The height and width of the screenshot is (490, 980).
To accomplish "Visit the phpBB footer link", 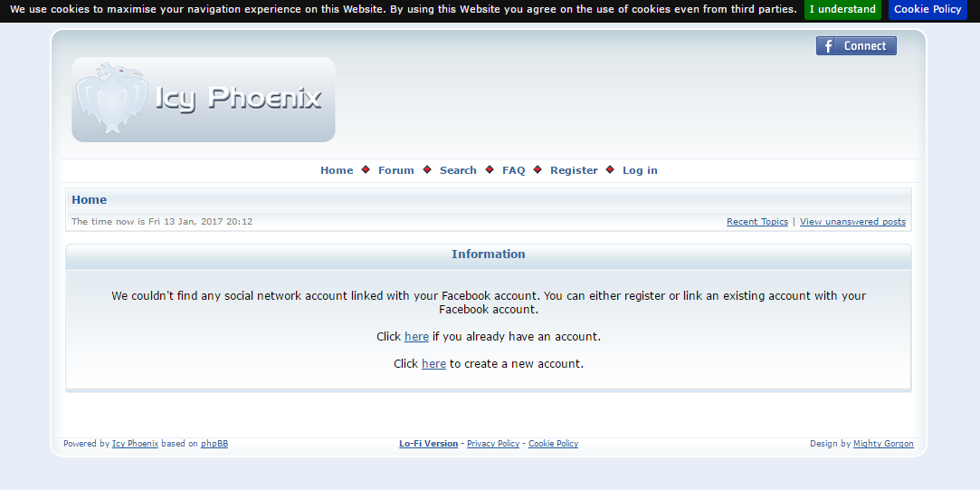I will [214, 444].
